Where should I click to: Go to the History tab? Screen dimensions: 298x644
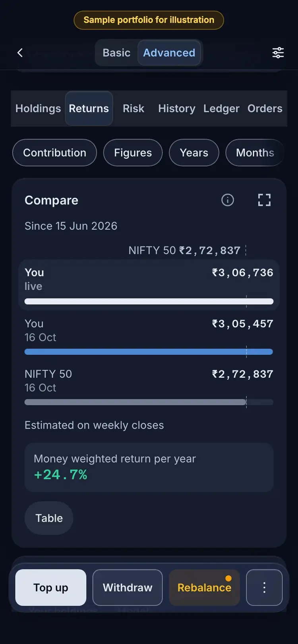point(176,108)
